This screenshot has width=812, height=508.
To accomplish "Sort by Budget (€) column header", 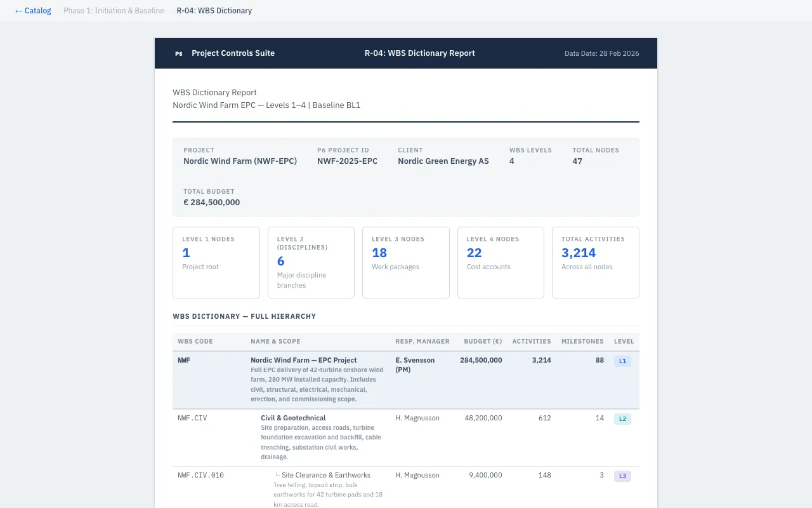I will point(483,342).
